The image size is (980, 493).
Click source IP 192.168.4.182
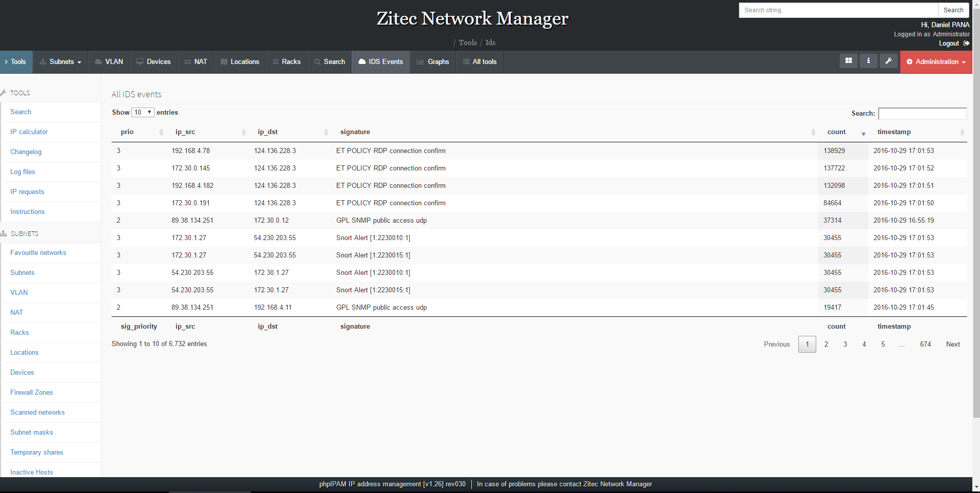[192, 186]
